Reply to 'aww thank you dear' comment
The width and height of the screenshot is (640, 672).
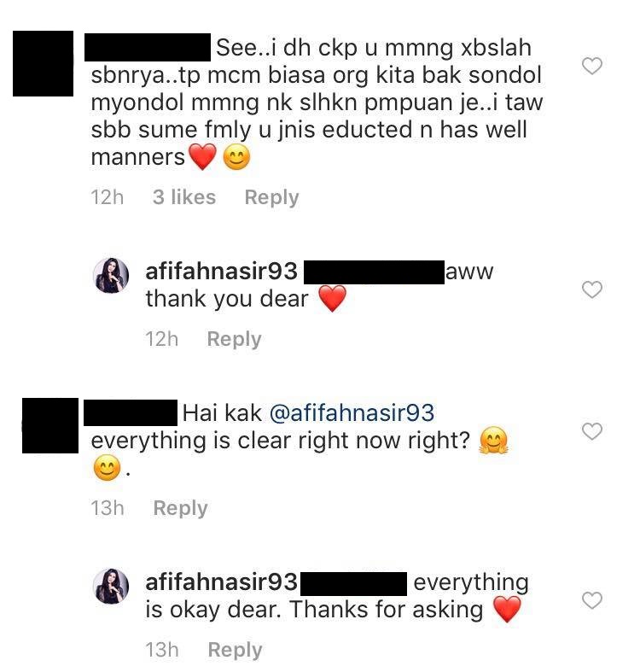[234, 339]
